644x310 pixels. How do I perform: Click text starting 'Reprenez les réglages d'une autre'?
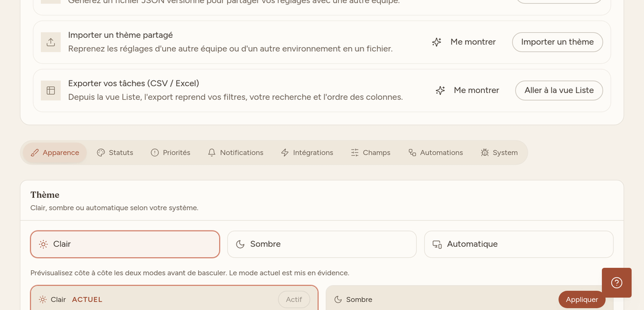(230, 49)
